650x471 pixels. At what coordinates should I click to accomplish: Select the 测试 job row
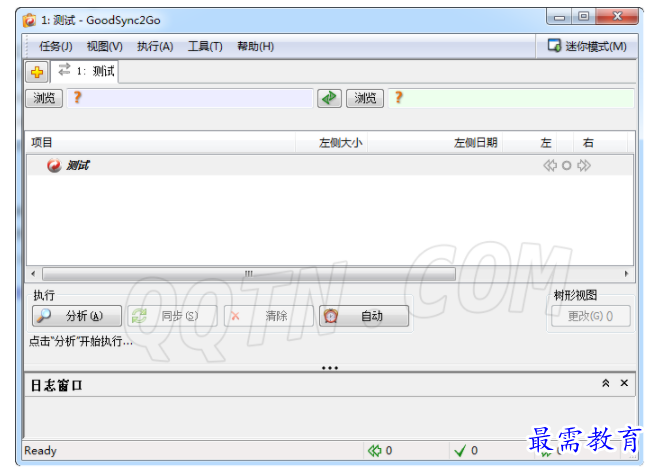330,165
